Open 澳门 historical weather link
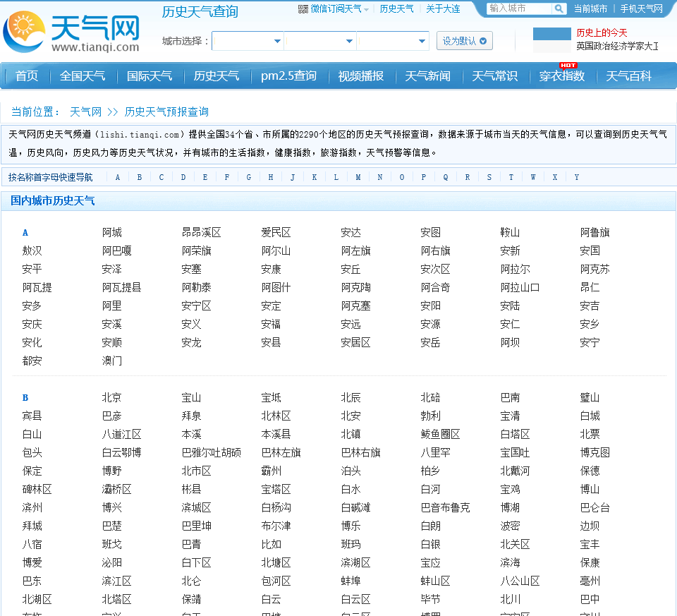 click(x=111, y=361)
